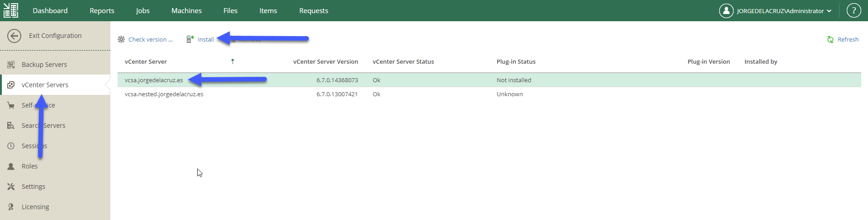The width and height of the screenshot is (868, 220).
Task: Switch to the Reports tab
Action: coord(102,11)
